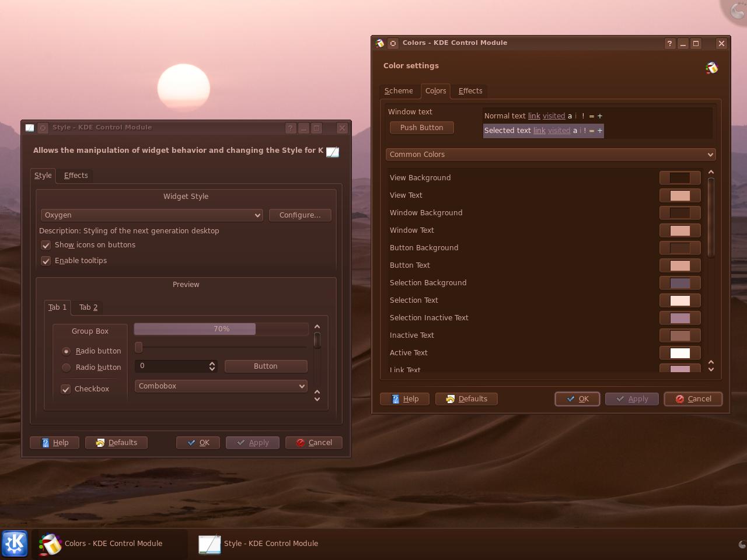Click the pin button in Colors title bar
The image size is (747, 560).
click(393, 43)
